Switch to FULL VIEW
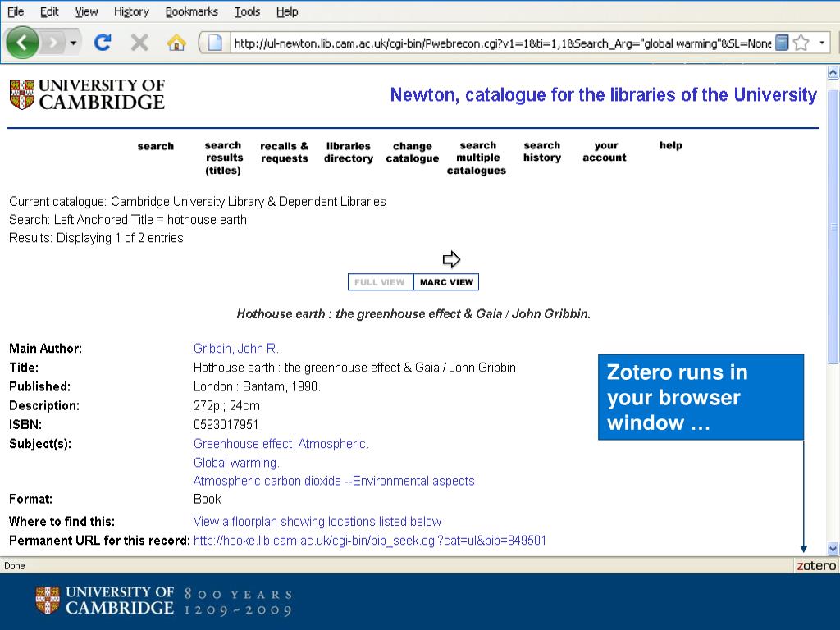Screen dimensions: 840x630 (x=380, y=282)
